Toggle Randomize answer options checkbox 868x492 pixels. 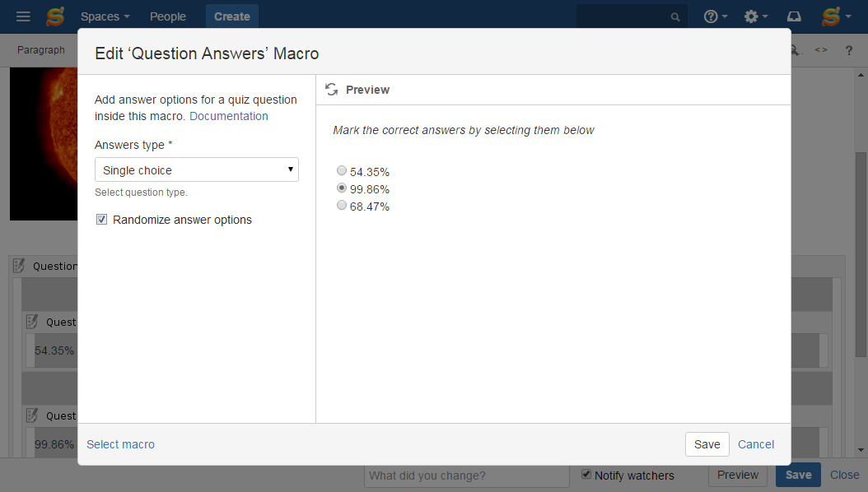[x=102, y=220]
